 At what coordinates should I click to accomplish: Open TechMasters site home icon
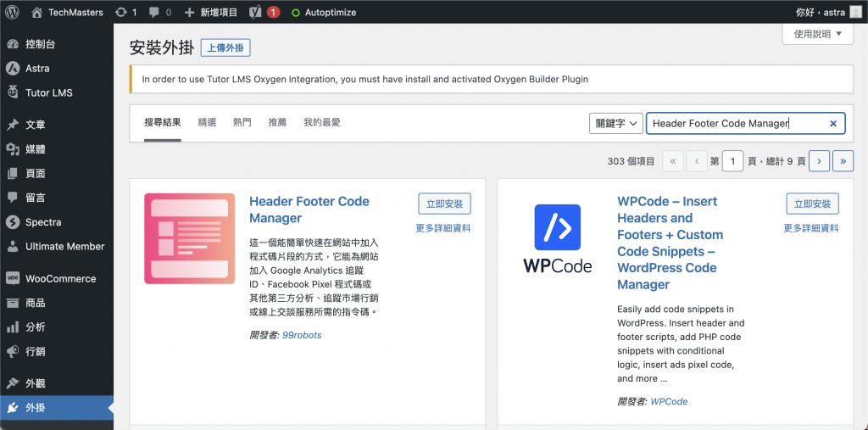pos(37,12)
